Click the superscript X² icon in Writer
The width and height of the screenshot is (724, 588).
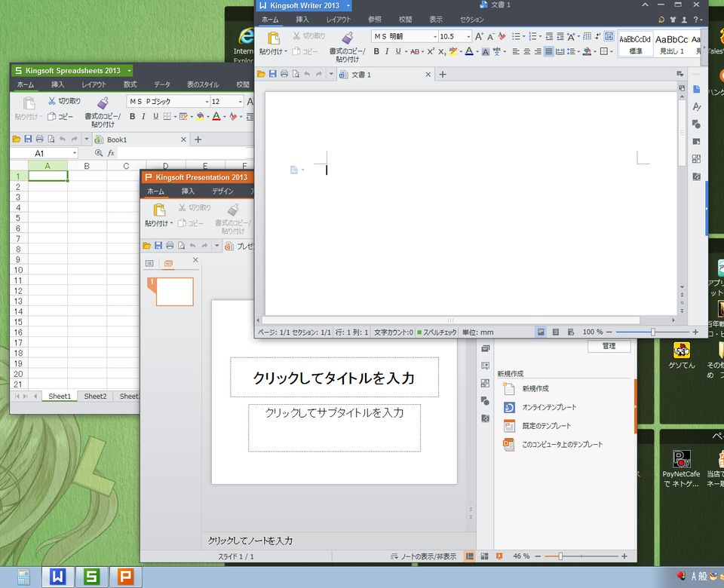[431, 51]
